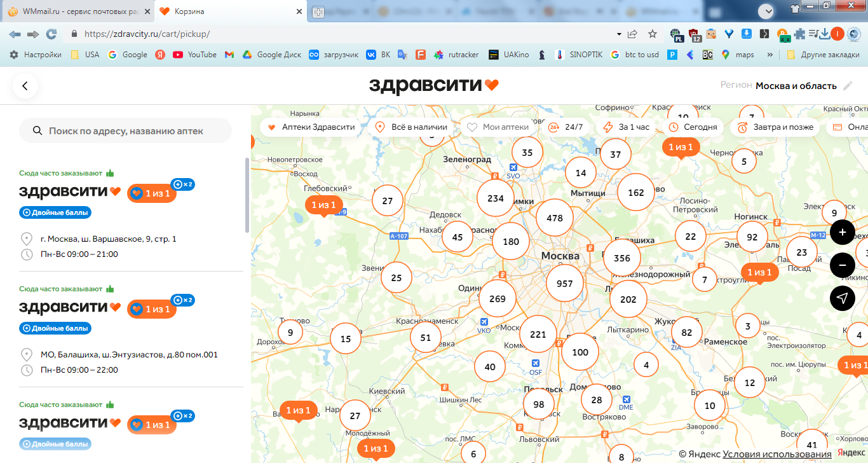Expand the hidden bookmarks chevron

(770, 55)
